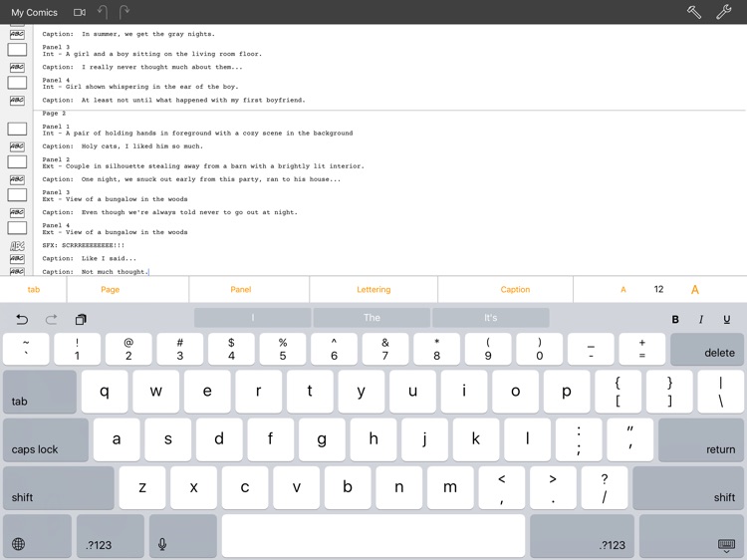Screen dimensions: 747x560
Task: Tap the keyboard paste clipboard icon
Action: click(81, 319)
